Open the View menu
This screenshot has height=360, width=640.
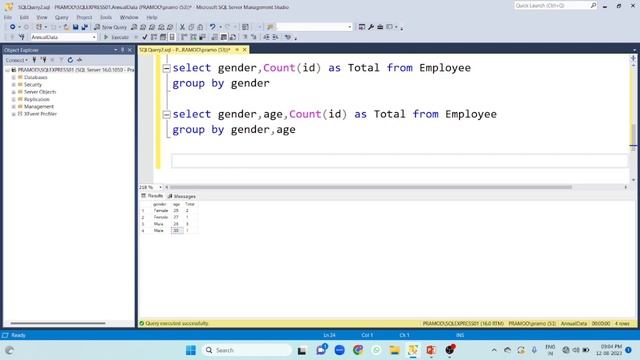tap(42, 18)
